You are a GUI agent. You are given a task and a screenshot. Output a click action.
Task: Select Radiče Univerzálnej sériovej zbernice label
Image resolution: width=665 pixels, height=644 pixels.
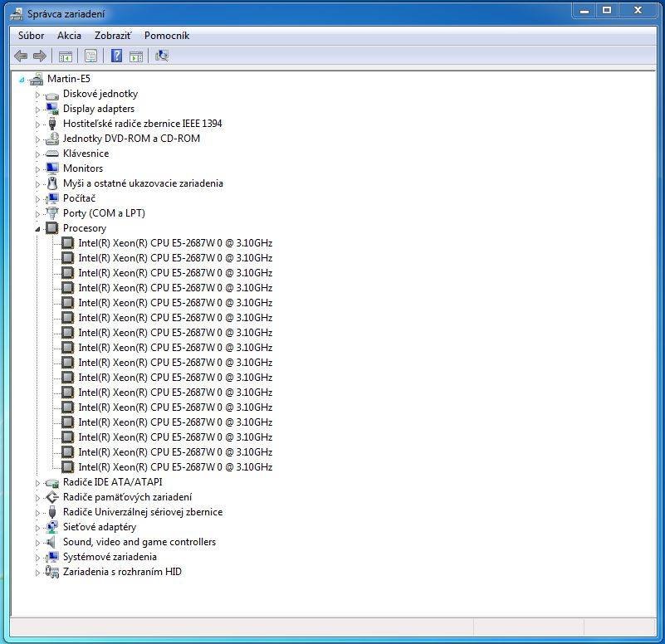[x=143, y=512]
